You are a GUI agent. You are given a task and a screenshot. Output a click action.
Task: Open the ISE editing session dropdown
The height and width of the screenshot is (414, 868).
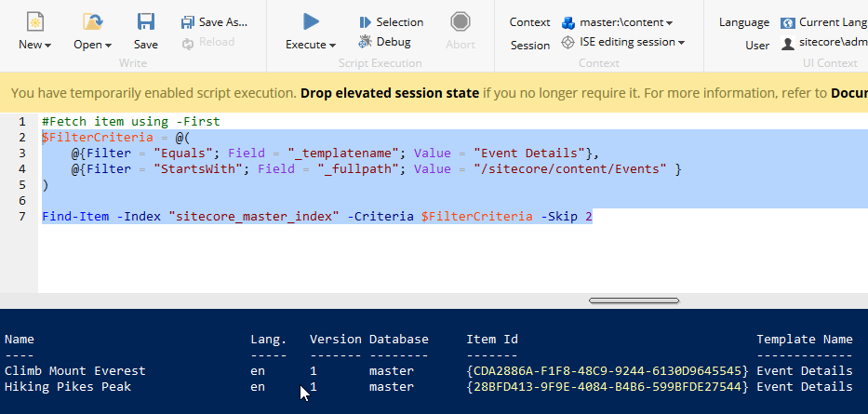pyautogui.click(x=623, y=42)
